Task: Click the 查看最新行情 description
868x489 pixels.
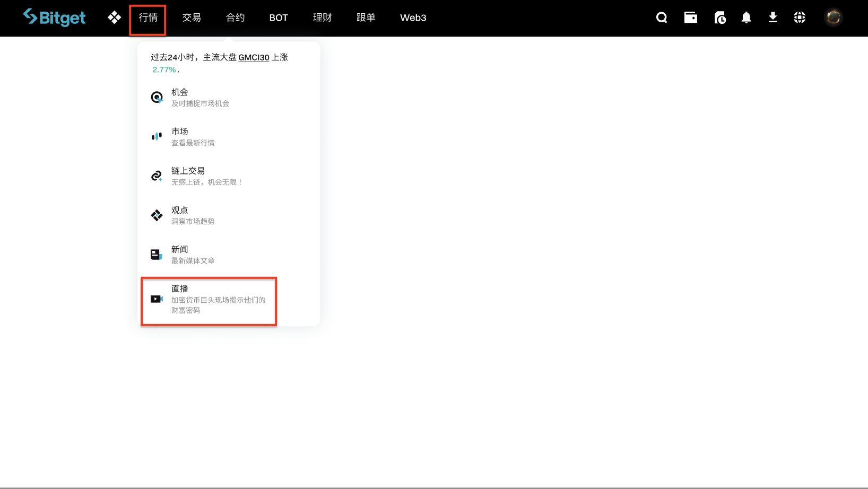Action: pos(193,143)
